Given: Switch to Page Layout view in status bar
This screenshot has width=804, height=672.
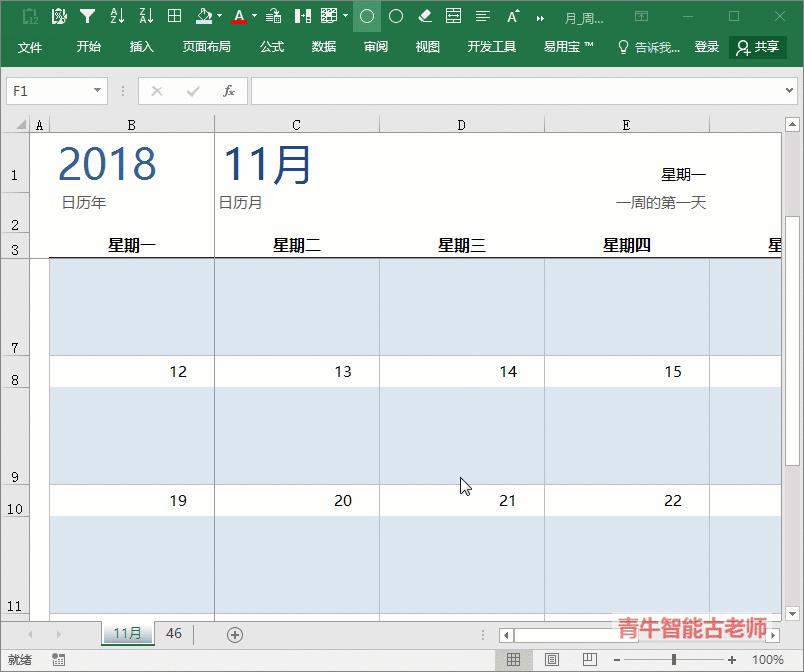Looking at the screenshot, I should 552,659.
